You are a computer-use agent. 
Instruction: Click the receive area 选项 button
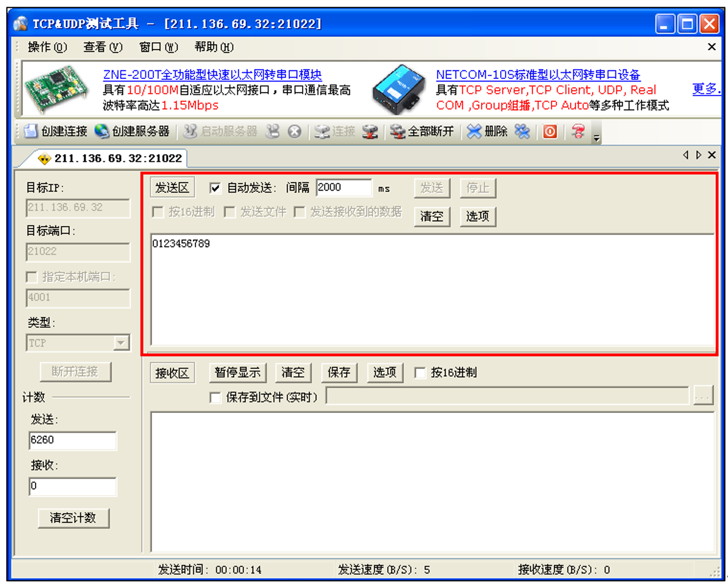pos(385,373)
